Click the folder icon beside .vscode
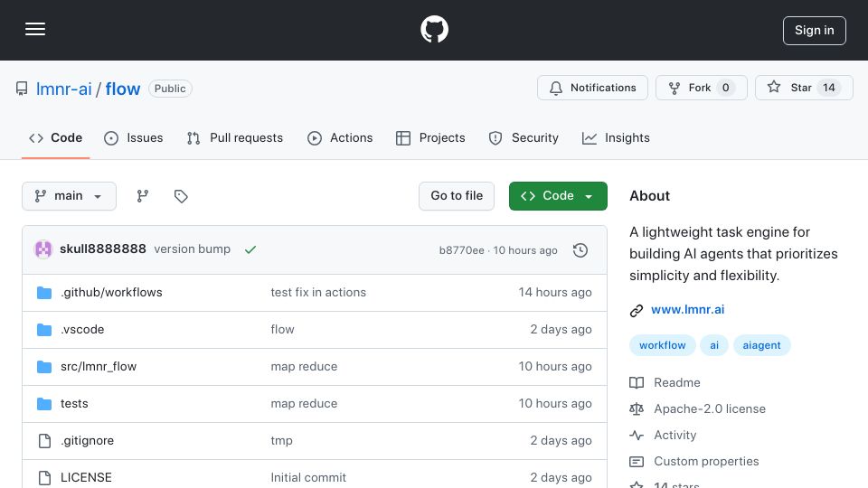The height and width of the screenshot is (488, 868). (x=44, y=330)
